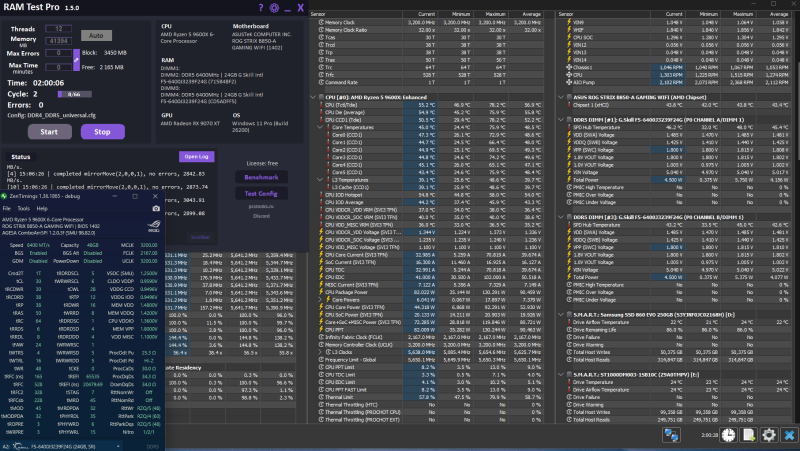The image size is (800, 451).
Task: Open the Tools menu in ZenTimings
Action: coord(23,208)
